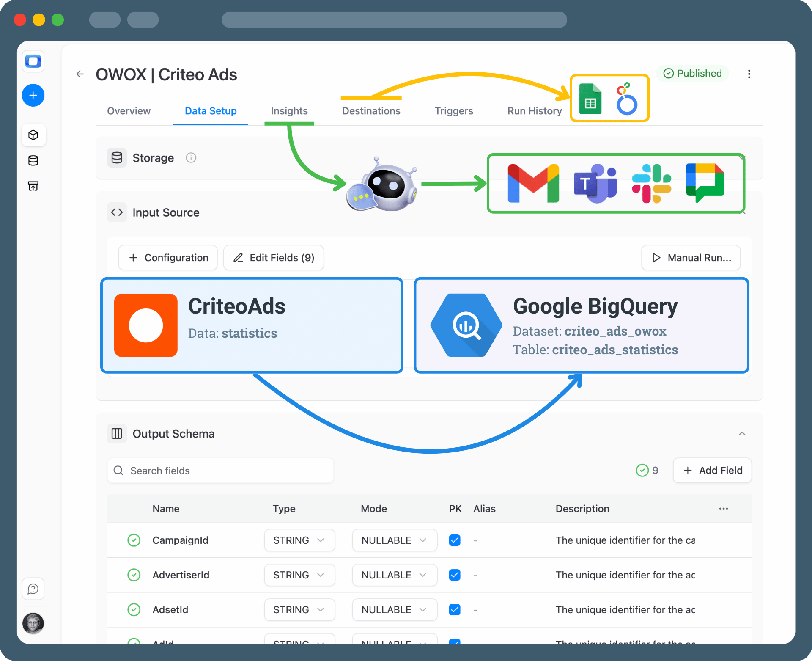Open the three-dot menu next to Published
Image resolution: width=812 pixels, height=661 pixels.
749,74
